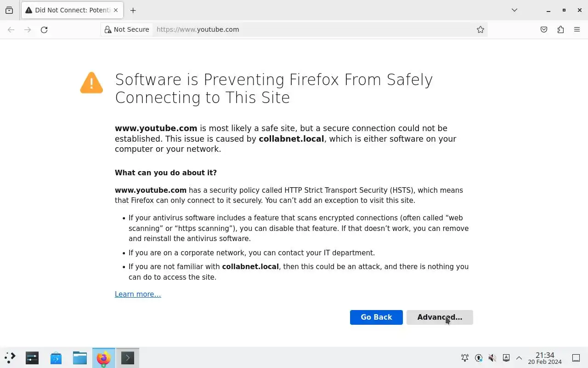Open the Save to Pocket icon
588x368 pixels.
click(x=544, y=29)
